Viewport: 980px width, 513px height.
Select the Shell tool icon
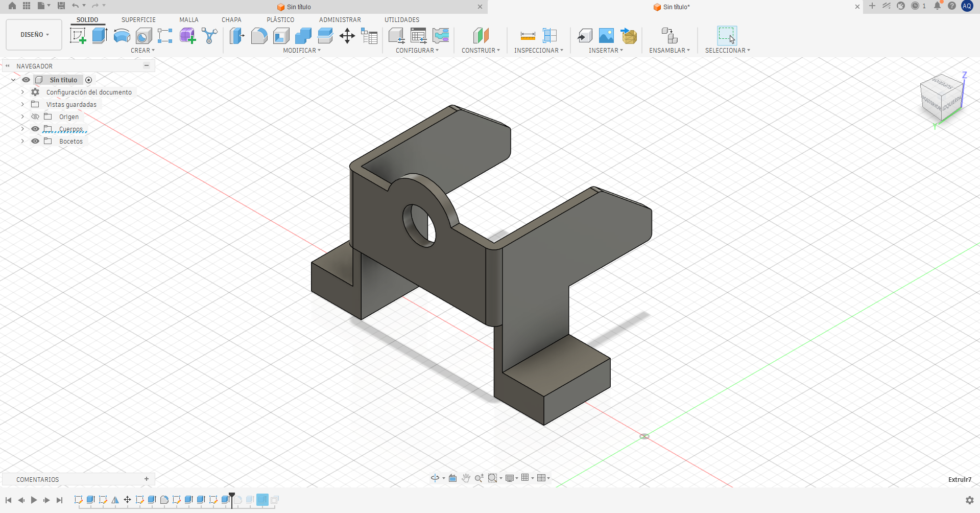[x=281, y=36]
